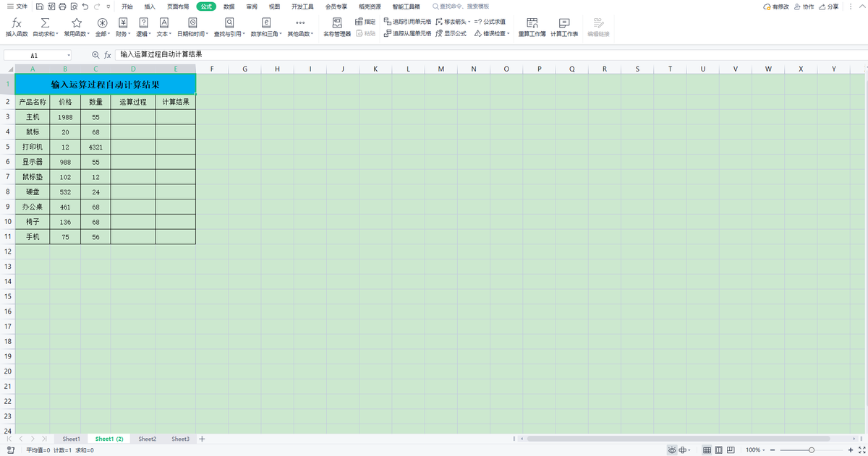This screenshot has width=868, height=456.
Task: Open the 文件 menu
Action: pos(17,6)
